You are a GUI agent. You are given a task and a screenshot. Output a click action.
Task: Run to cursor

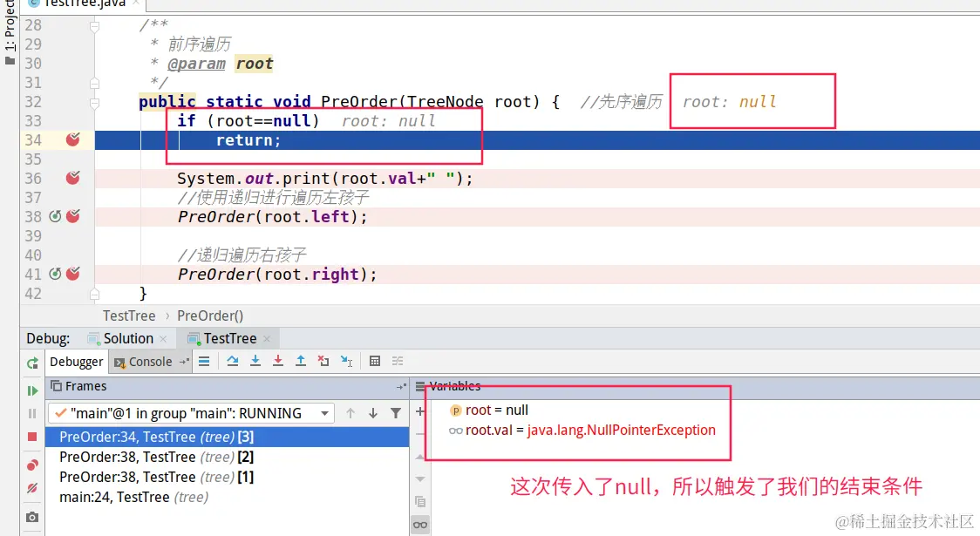point(346,361)
